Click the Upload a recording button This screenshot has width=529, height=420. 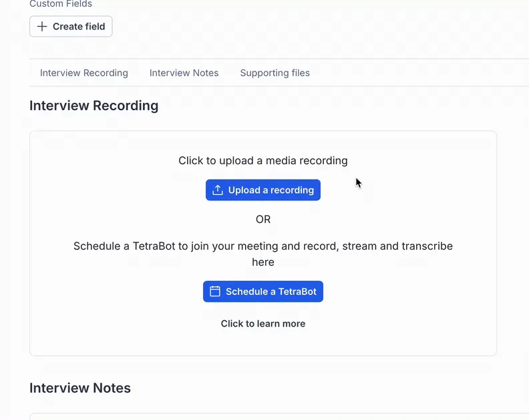point(263,190)
